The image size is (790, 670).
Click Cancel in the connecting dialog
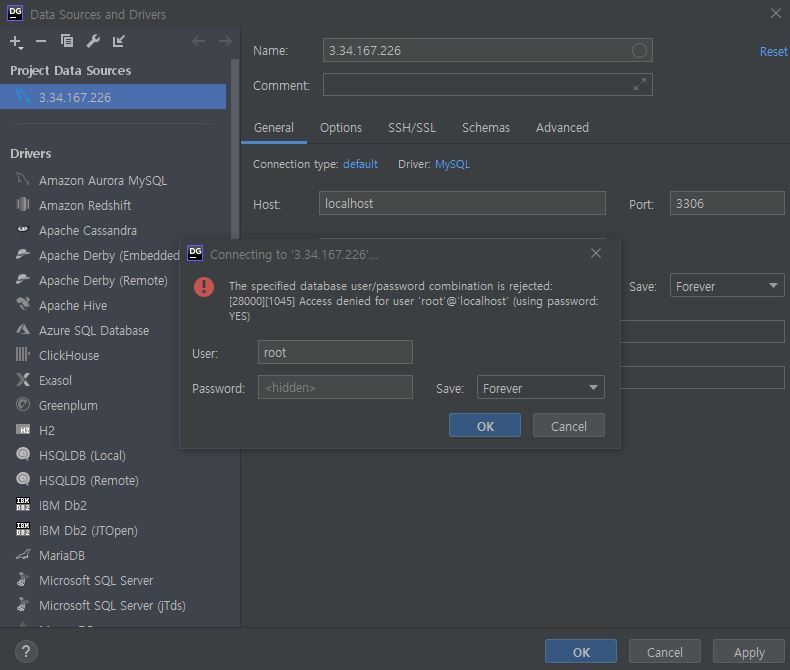tap(569, 426)
